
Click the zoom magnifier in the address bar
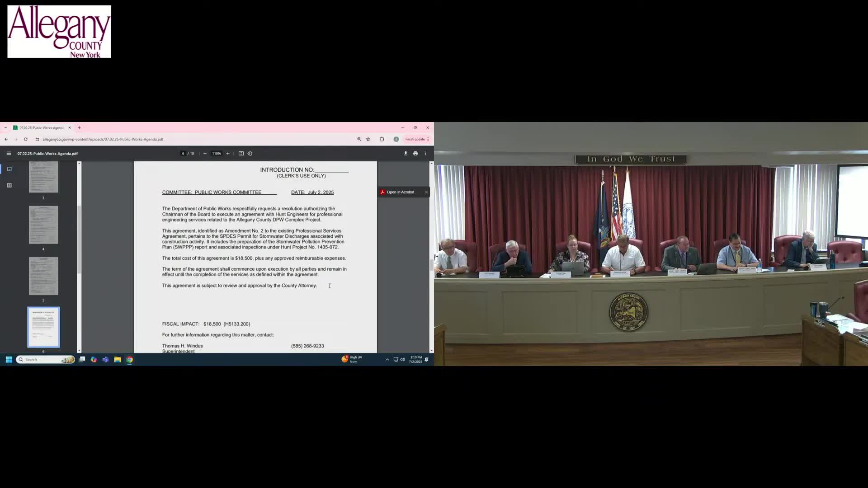click(359, 139)
